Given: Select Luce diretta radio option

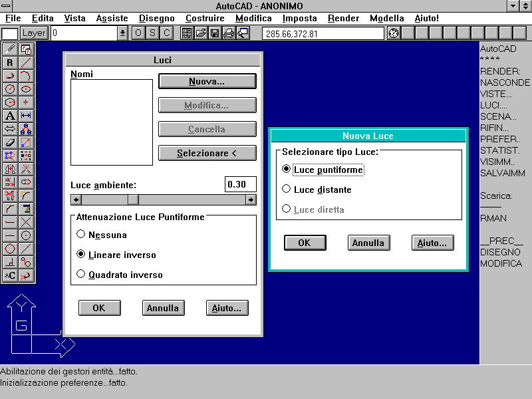Looking at the screenshot, I should coord(313,209).
